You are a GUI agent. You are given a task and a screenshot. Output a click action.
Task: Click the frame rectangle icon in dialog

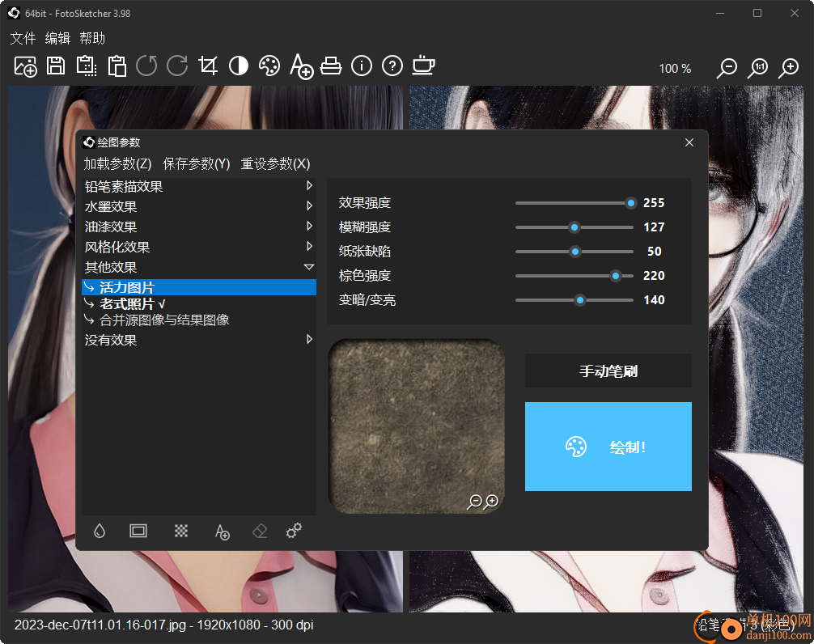[138, 531]
